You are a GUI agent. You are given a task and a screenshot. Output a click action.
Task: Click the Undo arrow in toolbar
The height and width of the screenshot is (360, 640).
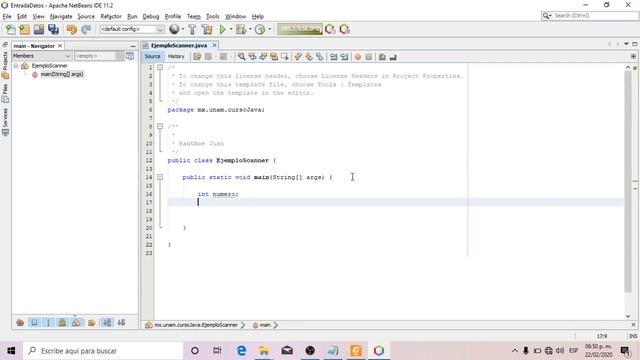click(x=72, y=29)
